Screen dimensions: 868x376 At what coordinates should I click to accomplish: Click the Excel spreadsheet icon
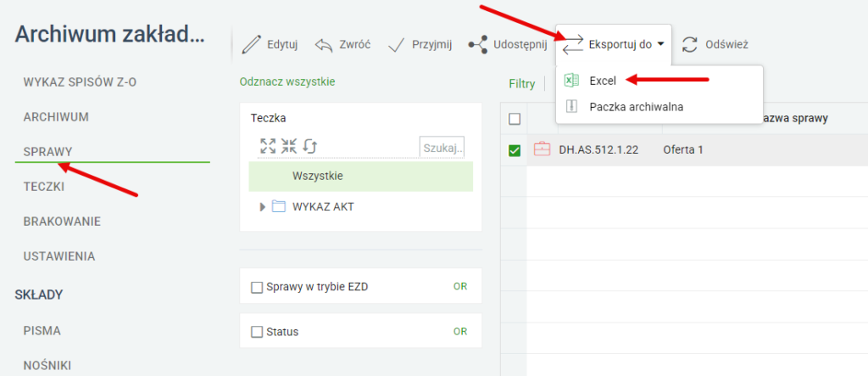coord(571,81)
